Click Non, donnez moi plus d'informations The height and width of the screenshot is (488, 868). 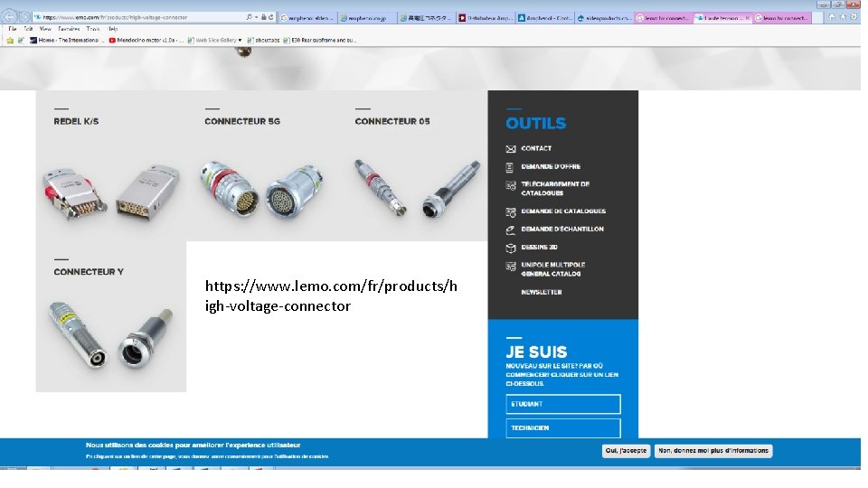[713, 451]
